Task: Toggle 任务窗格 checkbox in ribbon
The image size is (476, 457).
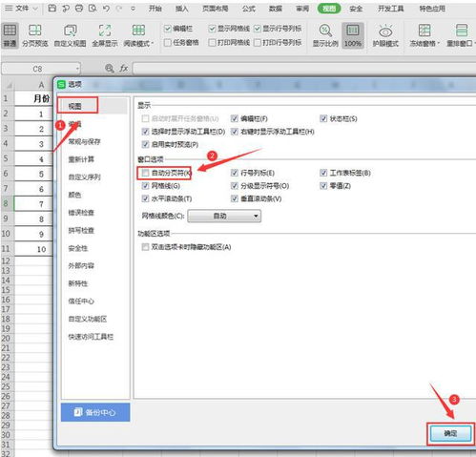Action: click(168, 43)
